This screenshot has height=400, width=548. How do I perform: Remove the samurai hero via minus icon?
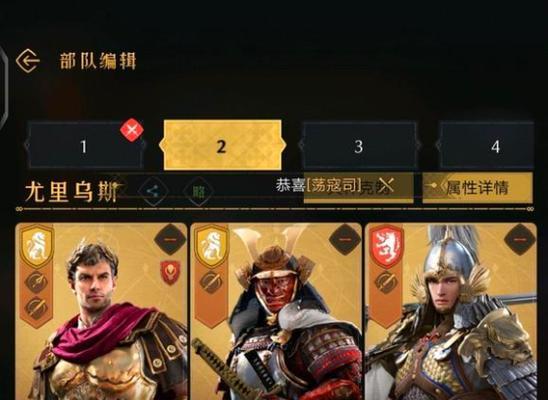coord(345,240)
